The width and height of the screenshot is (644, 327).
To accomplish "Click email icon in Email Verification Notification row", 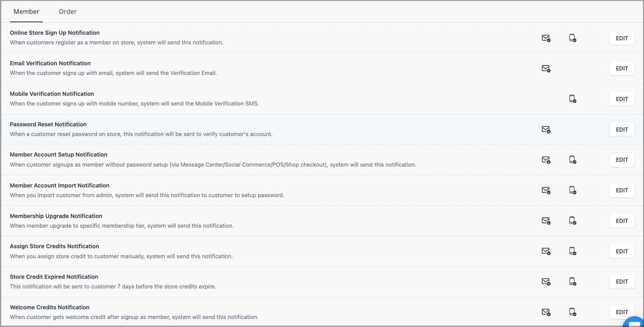I will 546,69.
